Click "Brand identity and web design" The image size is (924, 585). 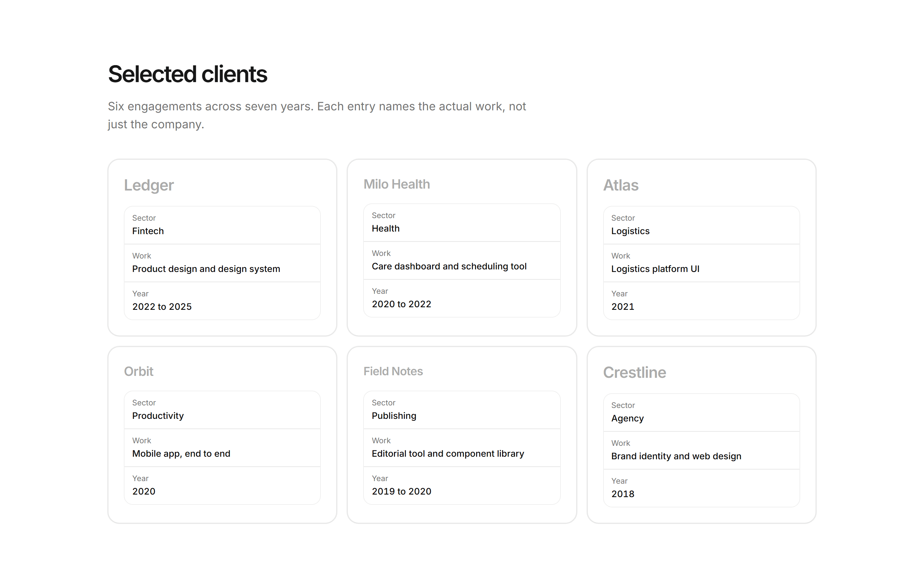click(x=676, y=456)
